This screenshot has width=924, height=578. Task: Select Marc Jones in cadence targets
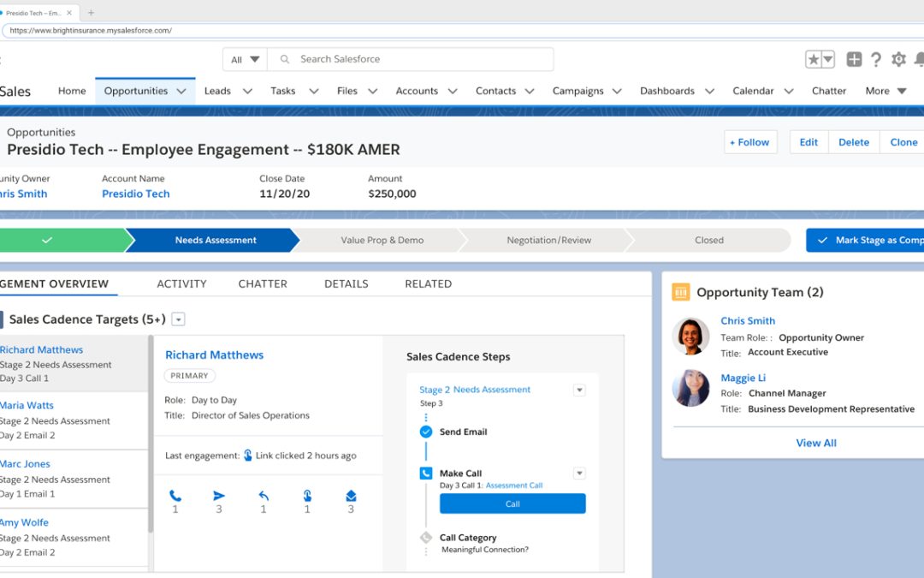point(74,479)
